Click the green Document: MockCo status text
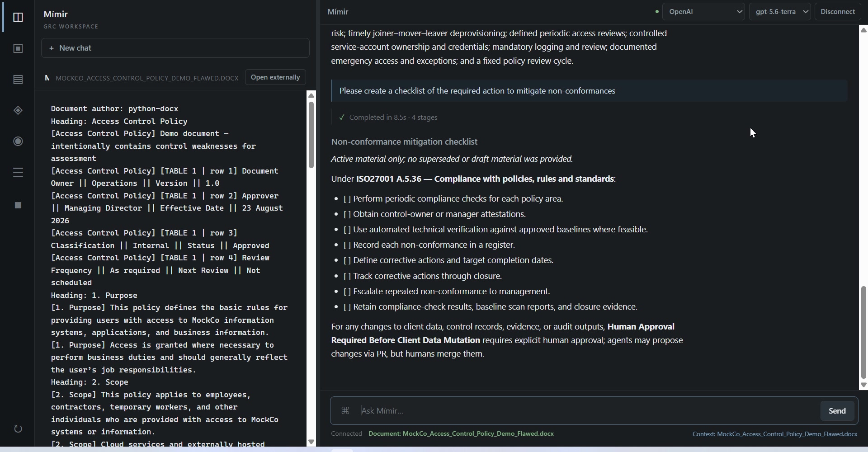This screenshot has width=868, height=452. pos(461,434)
